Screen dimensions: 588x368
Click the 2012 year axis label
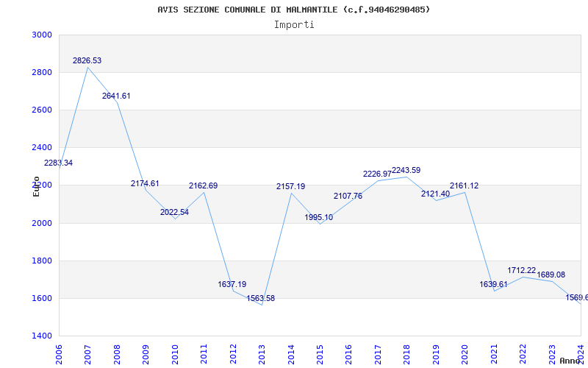(233, 355)
